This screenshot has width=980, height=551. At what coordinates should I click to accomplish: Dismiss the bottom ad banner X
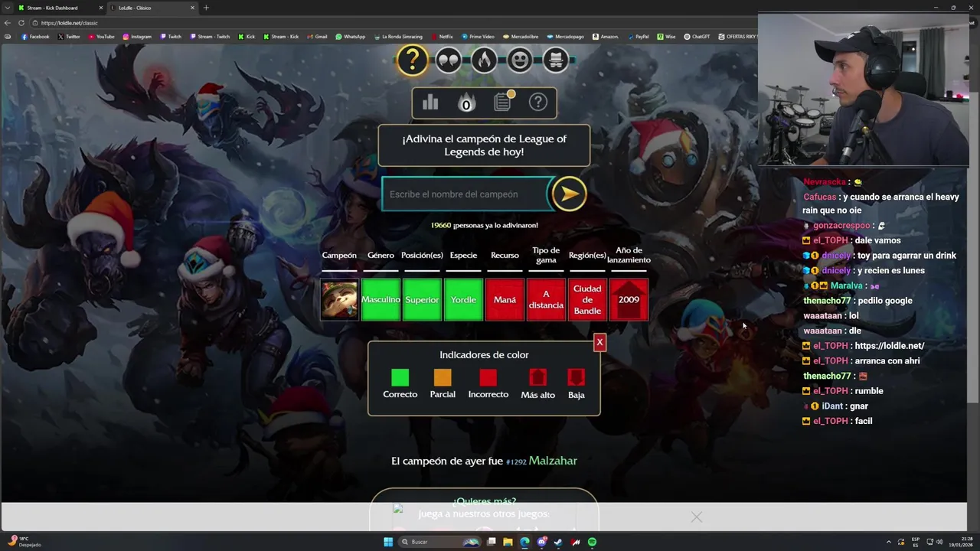click(x=696, y=517)
